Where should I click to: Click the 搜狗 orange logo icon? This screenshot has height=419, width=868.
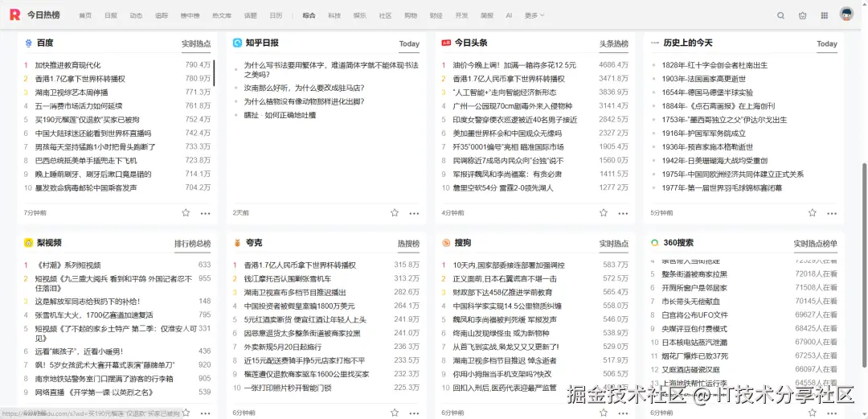pos(446,243)
